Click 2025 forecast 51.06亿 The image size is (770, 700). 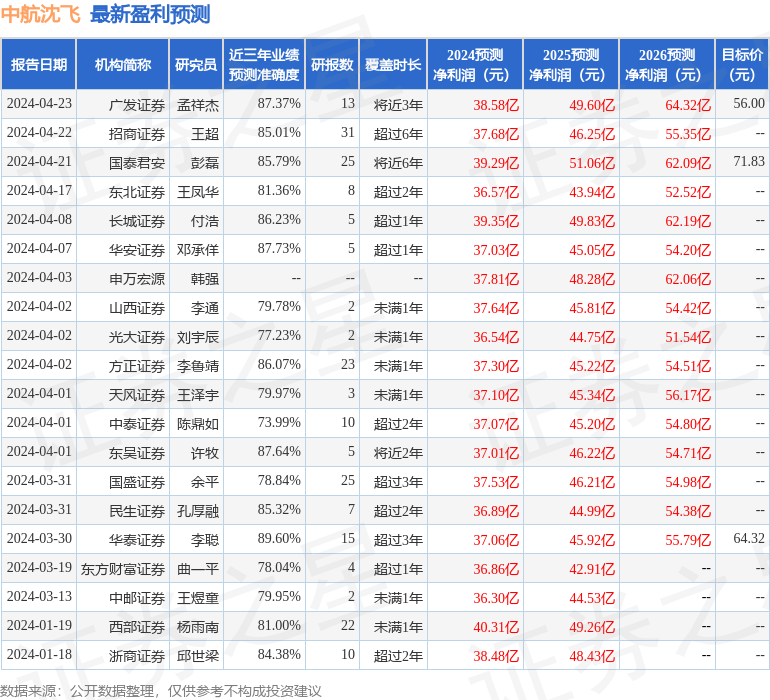click(592, 163)
